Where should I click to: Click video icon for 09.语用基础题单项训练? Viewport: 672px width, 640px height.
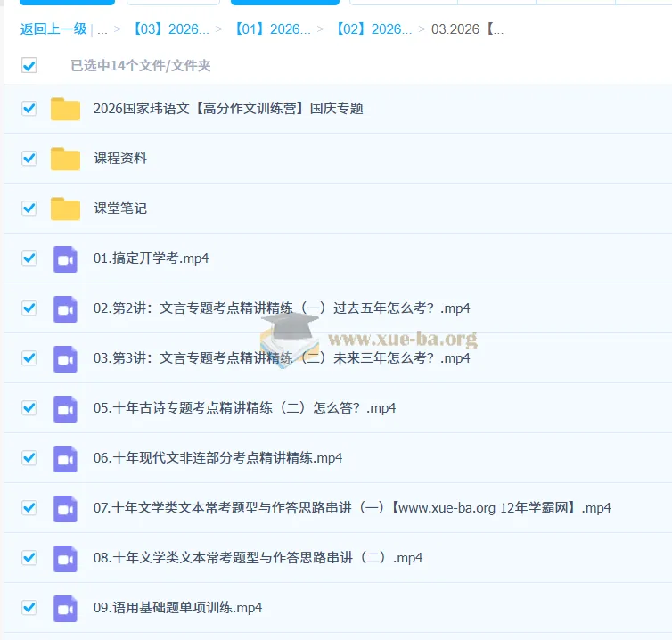tap(65, 608)
